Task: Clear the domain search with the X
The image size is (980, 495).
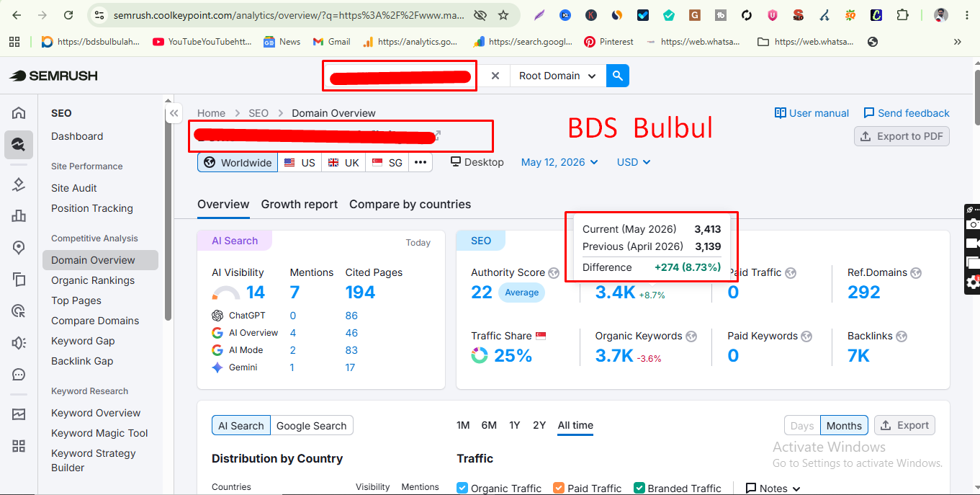Action: [x=495, y=76]
